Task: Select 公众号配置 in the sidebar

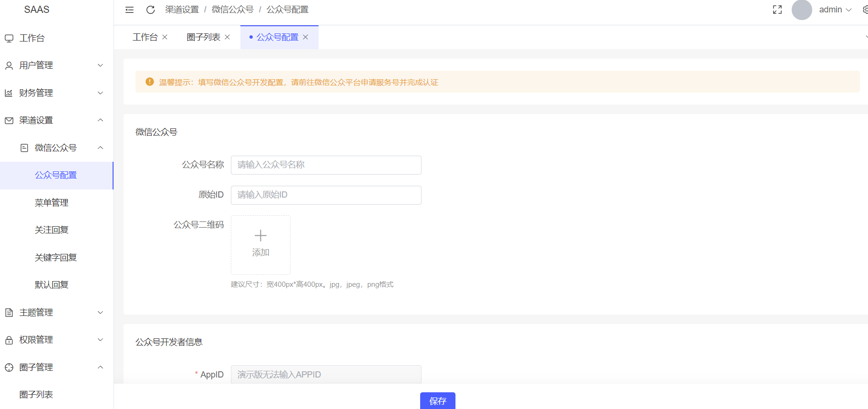Action: point(57,176)
